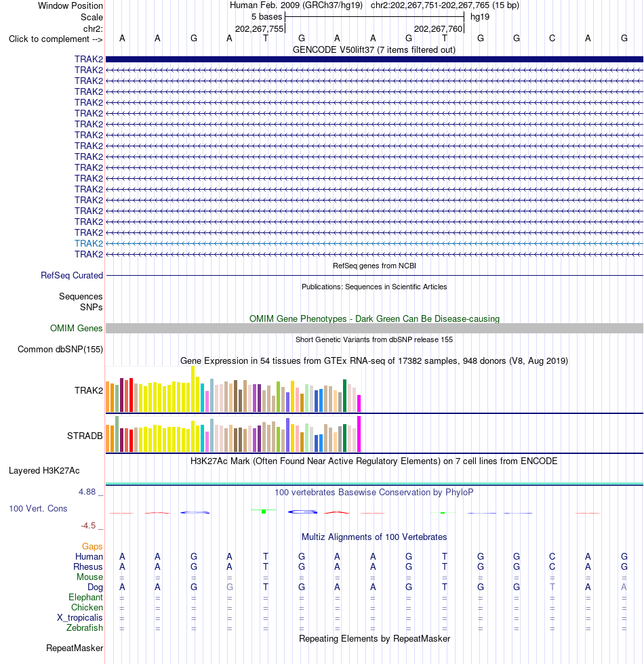
Task: Click the STRADB gene expression label
Action: tap(85, 436)
